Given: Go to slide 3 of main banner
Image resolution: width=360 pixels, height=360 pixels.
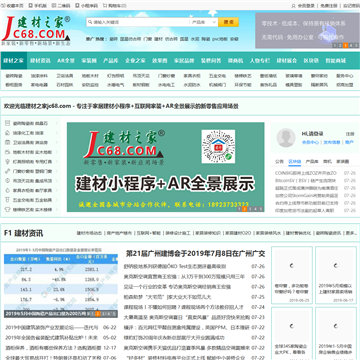Looking at the screenshot, I should 250,209.
